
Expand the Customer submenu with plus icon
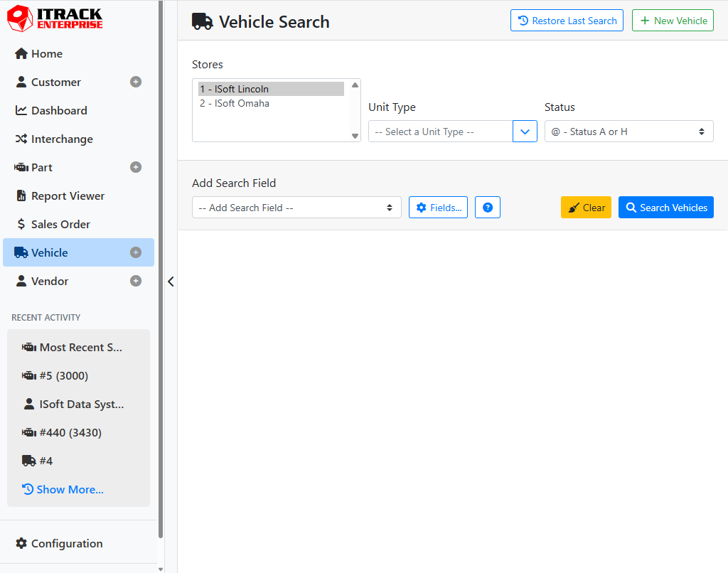click(135, 82)
